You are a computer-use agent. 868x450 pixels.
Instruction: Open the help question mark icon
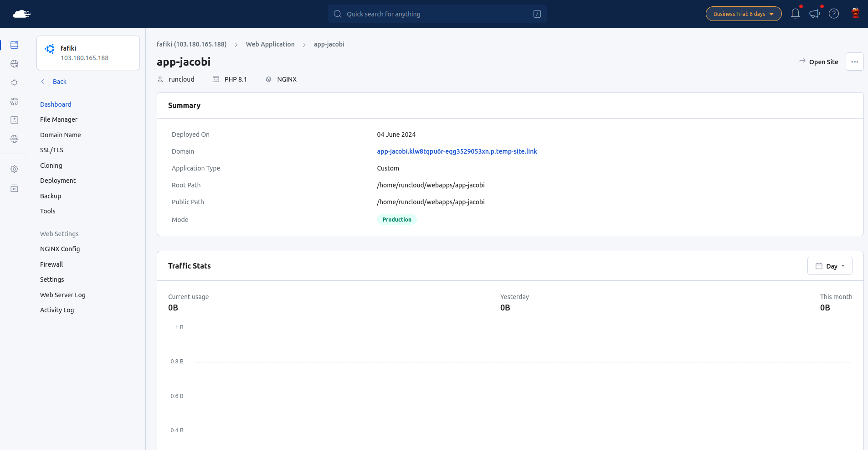[834, 14]
